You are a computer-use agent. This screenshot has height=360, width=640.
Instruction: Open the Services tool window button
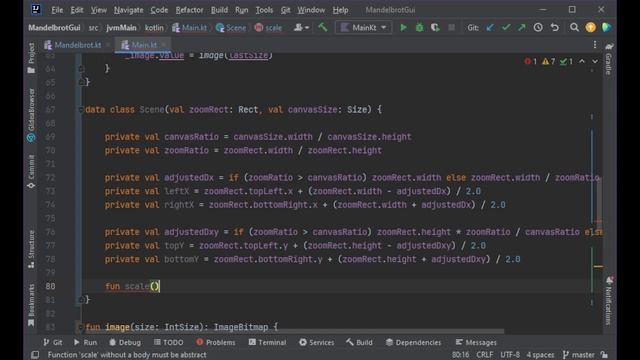316,342
